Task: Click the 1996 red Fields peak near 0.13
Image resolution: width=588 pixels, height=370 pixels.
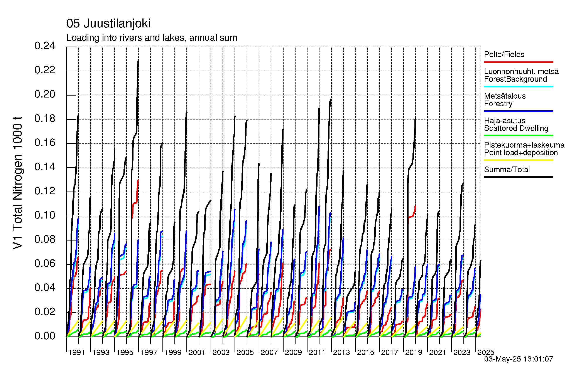Action: click(138, 180)
